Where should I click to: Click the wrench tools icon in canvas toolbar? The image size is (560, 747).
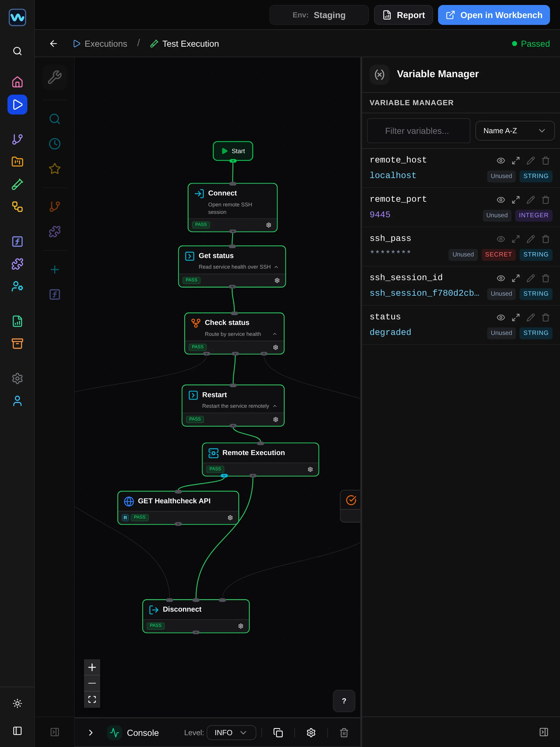coord(55,77)
